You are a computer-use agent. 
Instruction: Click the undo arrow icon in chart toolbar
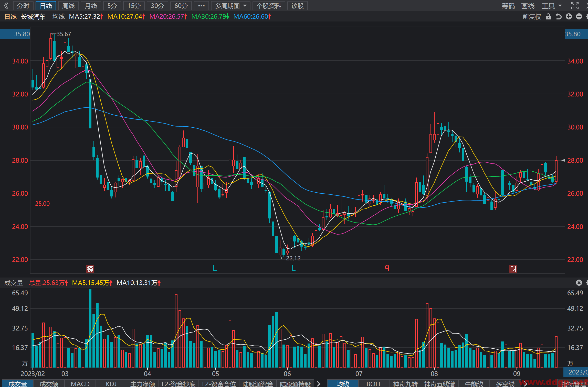point(559,17)
